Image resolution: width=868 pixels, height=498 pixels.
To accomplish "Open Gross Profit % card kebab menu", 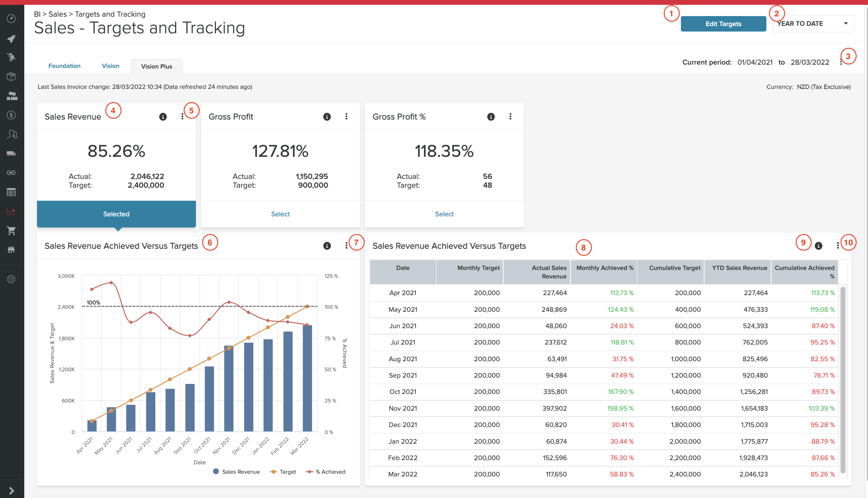I will [x=510, y=117].
